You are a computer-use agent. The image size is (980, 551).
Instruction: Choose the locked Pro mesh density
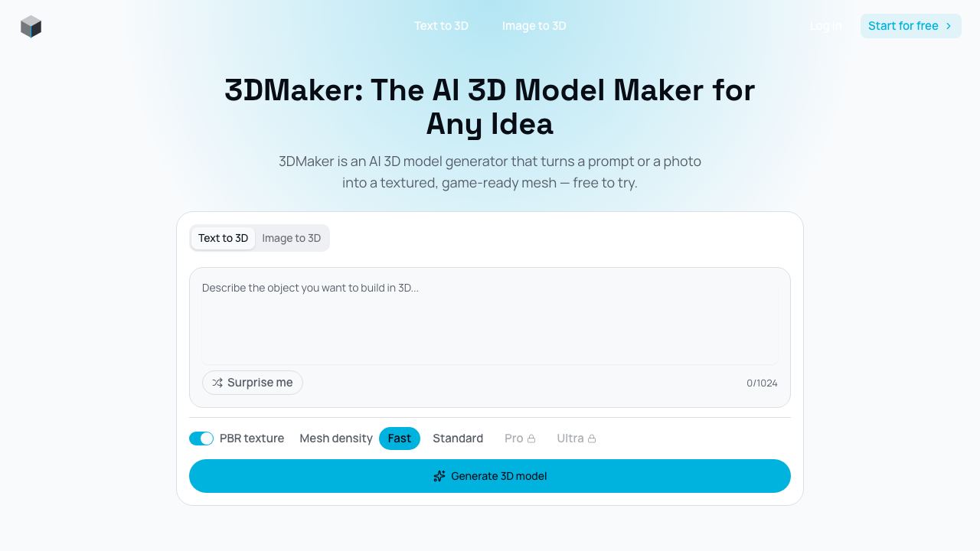[x=520, y=439]
